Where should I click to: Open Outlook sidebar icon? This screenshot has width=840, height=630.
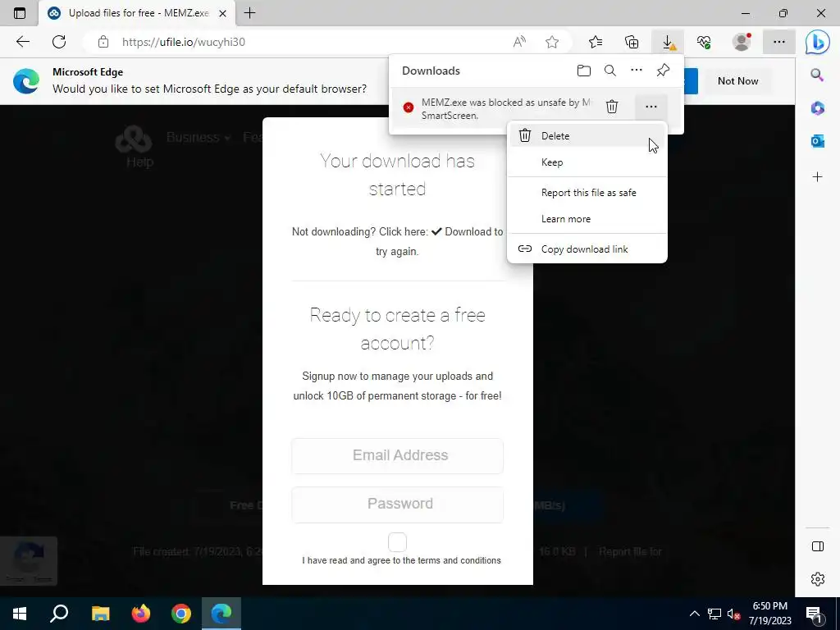pos(817,141)
